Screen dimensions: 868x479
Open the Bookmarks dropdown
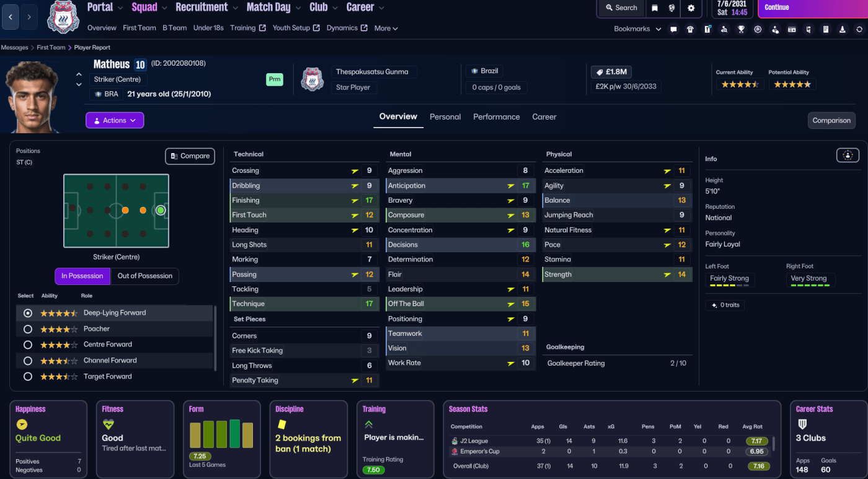(637, 29)
